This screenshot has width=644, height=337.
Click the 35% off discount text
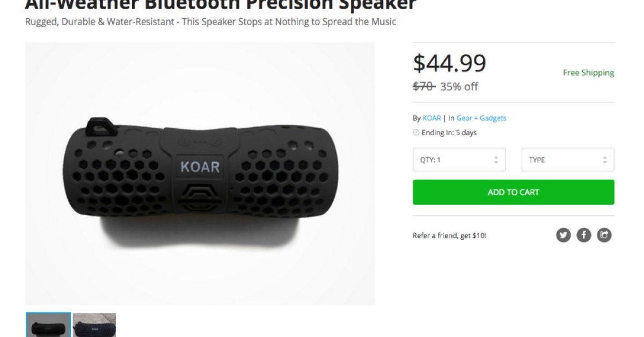459,86
